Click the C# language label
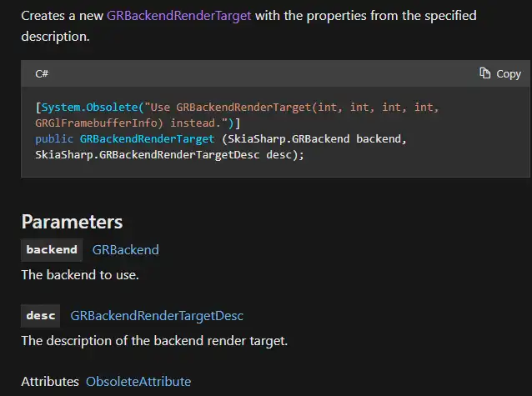The width and height of the screenshot is (532, 396). [x=42, y=73]
